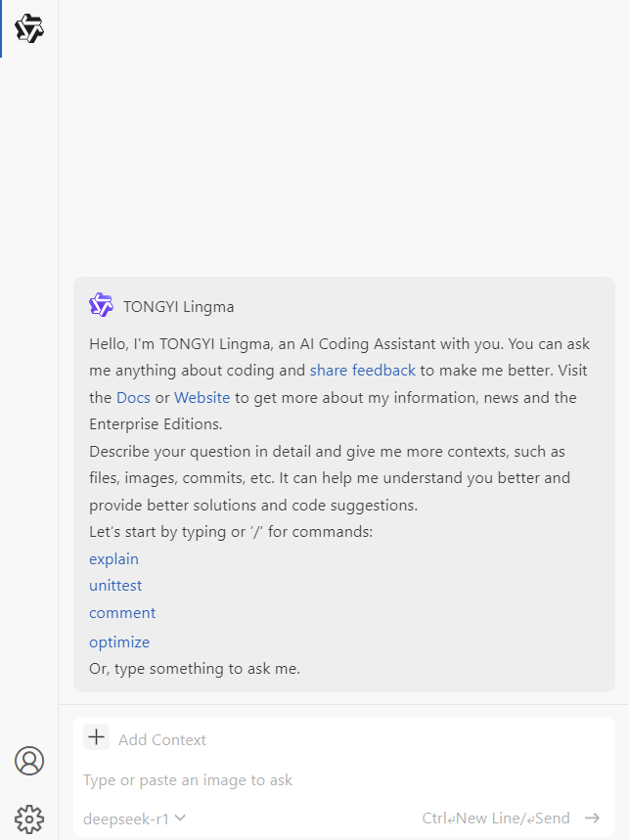
Task: Click the TONGYI Lingma logo in the sidebar
Action: tap(29, 28)
